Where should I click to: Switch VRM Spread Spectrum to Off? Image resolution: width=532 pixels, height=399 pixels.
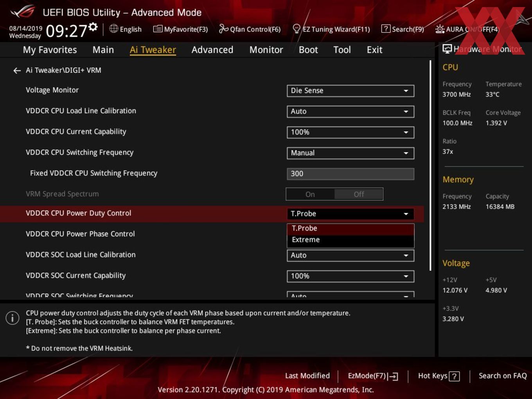(359, 194)
